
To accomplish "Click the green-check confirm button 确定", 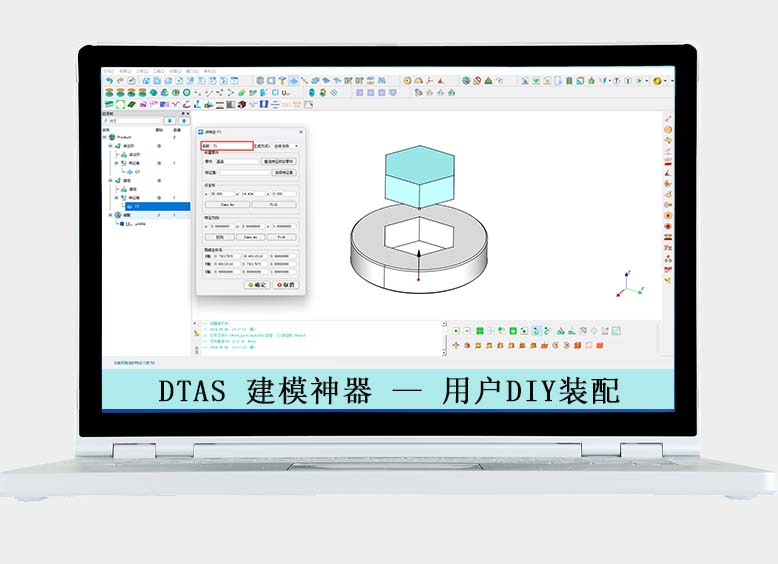I will (257, 284).
